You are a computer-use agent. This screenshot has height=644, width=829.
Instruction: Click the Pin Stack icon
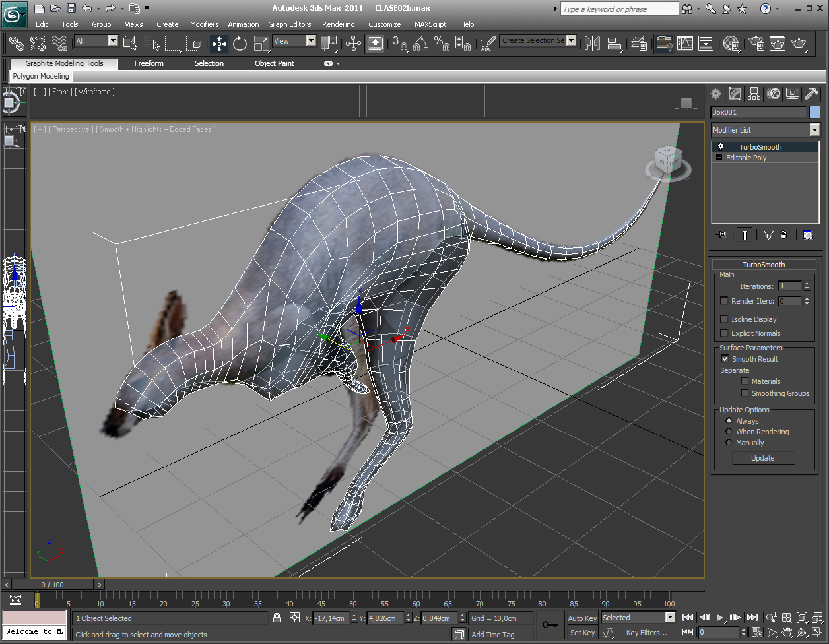pos(721,234)
